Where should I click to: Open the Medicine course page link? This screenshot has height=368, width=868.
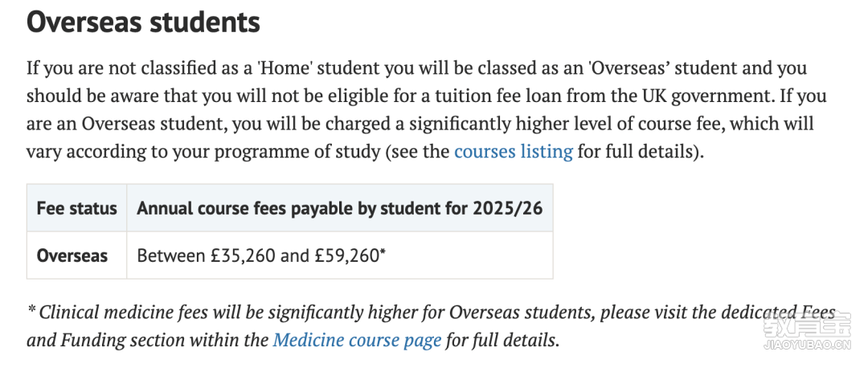pyautogui.click(x=357, y=339)
